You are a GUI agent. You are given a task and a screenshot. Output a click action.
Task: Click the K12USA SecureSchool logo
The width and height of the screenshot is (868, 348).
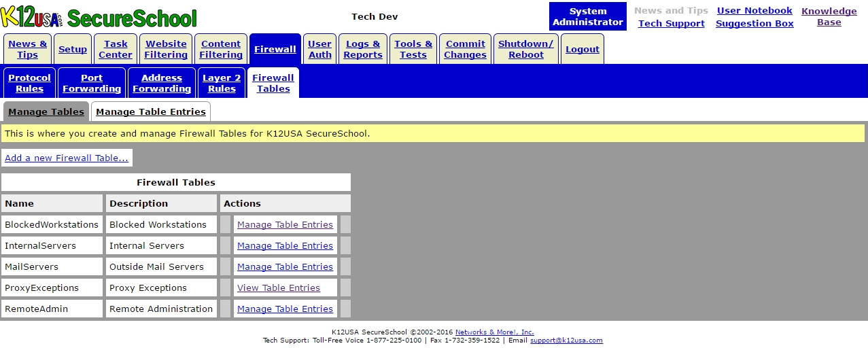tap(99, 17)
